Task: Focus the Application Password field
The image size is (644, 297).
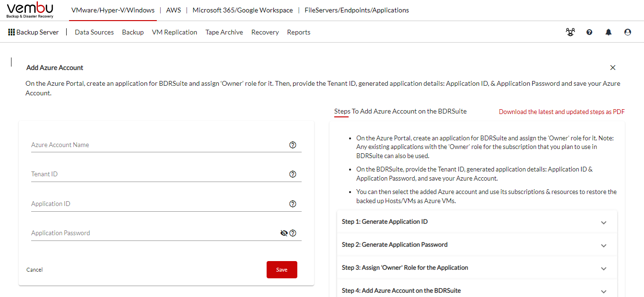Action: pos(166,233)
